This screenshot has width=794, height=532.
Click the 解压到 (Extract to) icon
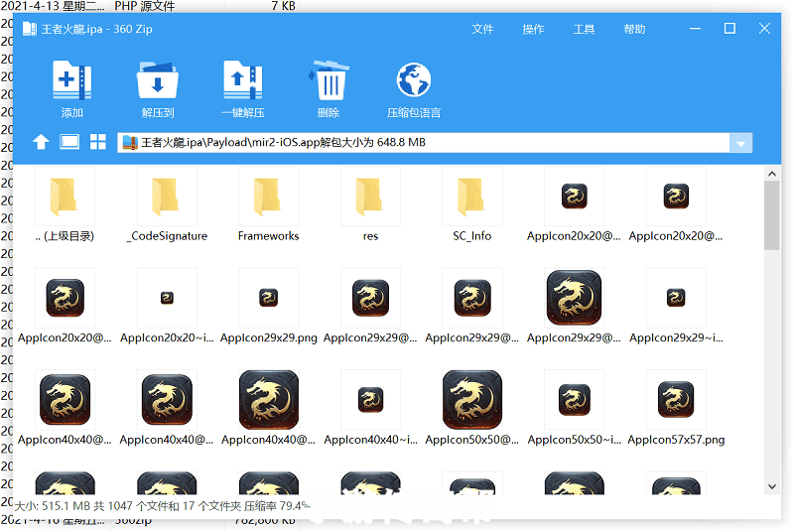[158, 80]
